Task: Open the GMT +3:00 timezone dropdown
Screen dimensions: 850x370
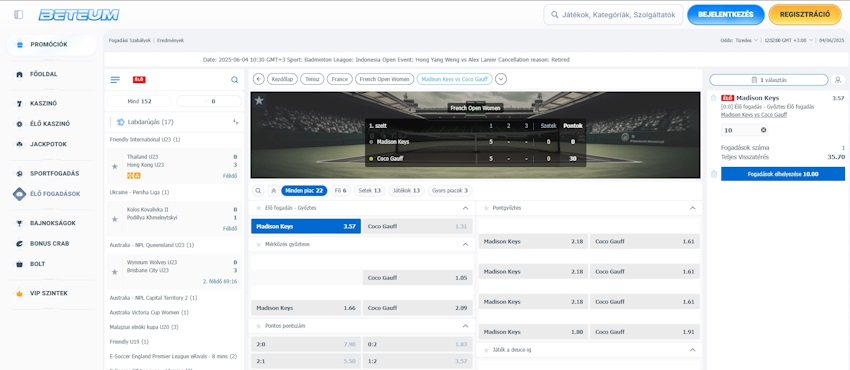Action: coord(789,40)
